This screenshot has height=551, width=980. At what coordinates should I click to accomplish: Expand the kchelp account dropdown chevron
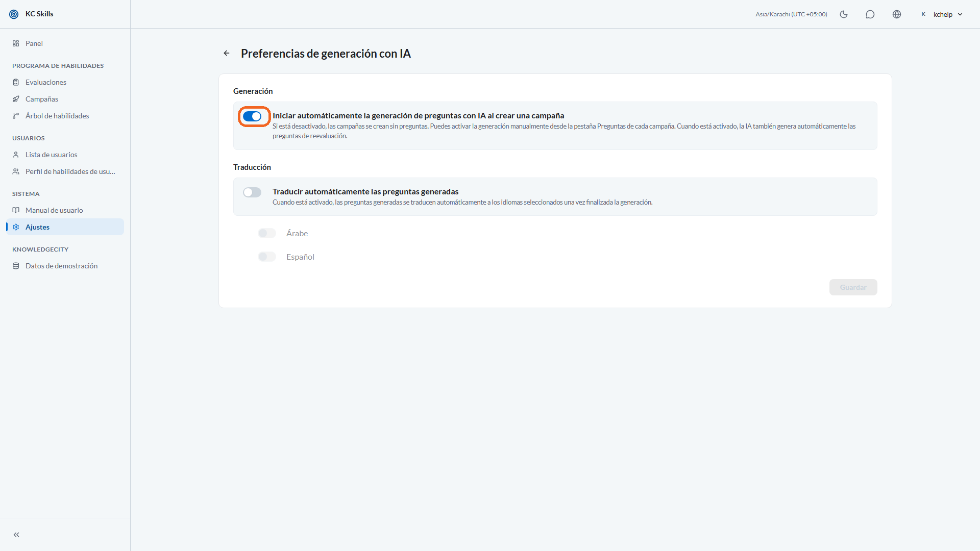[x=960, y=14]
